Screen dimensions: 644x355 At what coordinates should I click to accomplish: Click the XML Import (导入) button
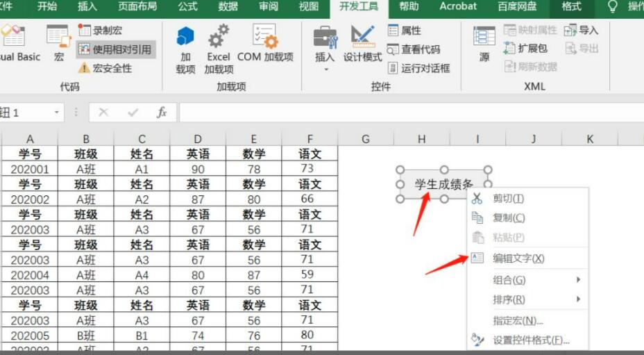[582, 31]
